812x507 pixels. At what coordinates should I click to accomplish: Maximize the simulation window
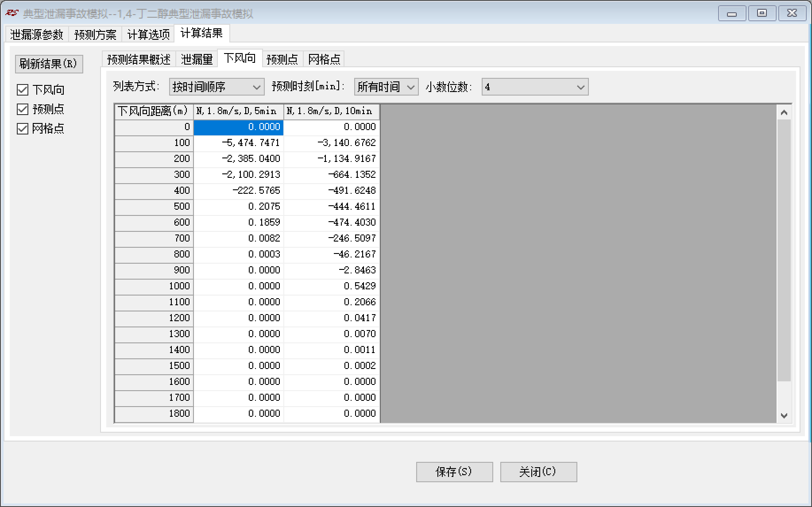(762, 13)
